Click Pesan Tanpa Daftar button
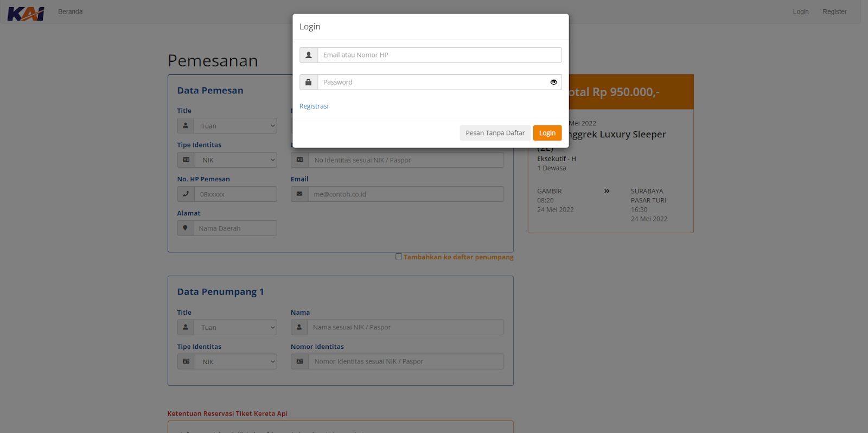868x433 pixels. click(495, 133)
